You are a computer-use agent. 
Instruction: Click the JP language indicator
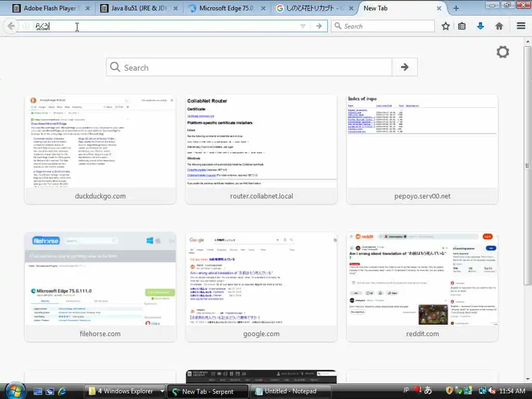tap(406, 390)
